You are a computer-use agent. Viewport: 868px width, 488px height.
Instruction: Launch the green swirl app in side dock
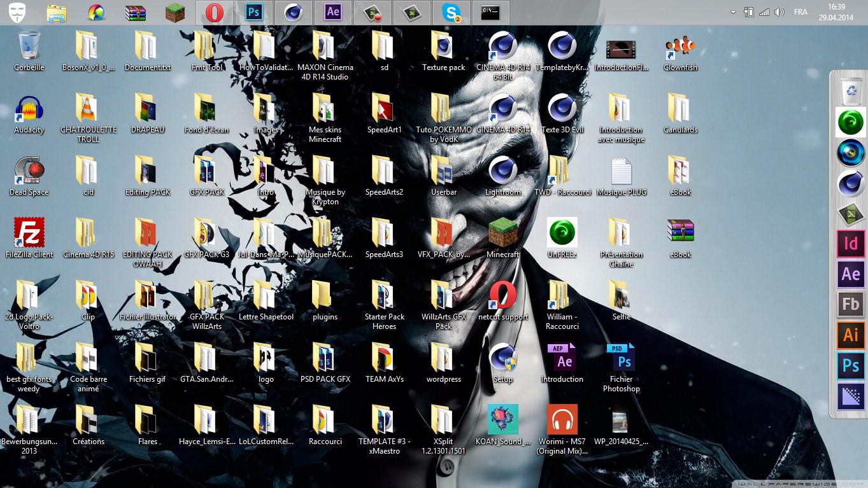pos(851,122)
